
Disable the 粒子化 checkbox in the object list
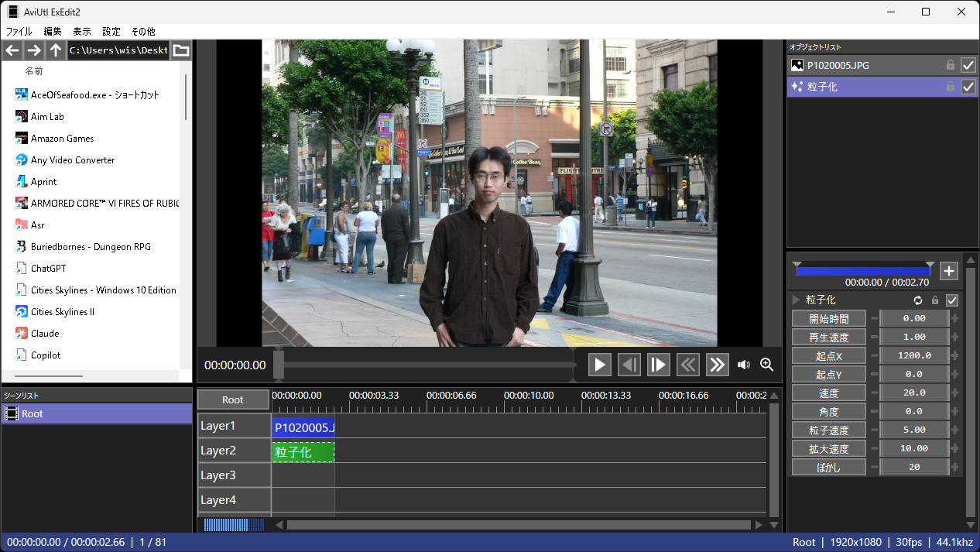pos(968,87)
